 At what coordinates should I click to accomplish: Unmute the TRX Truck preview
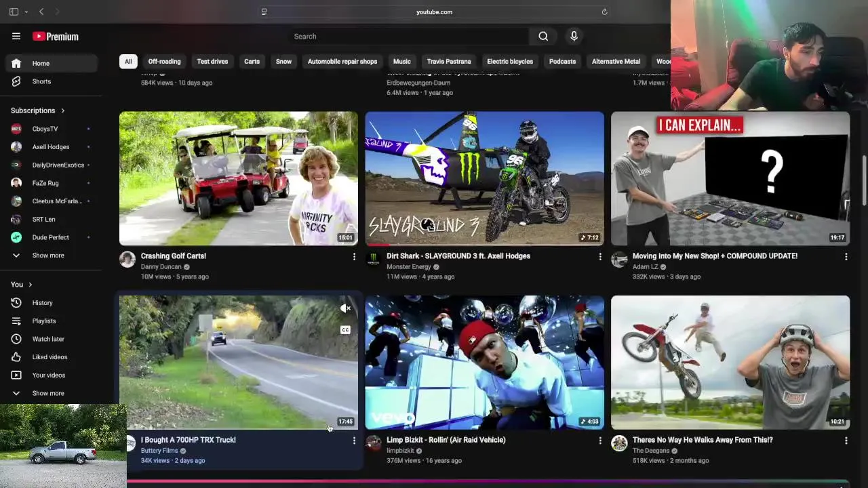click(345, 308)
